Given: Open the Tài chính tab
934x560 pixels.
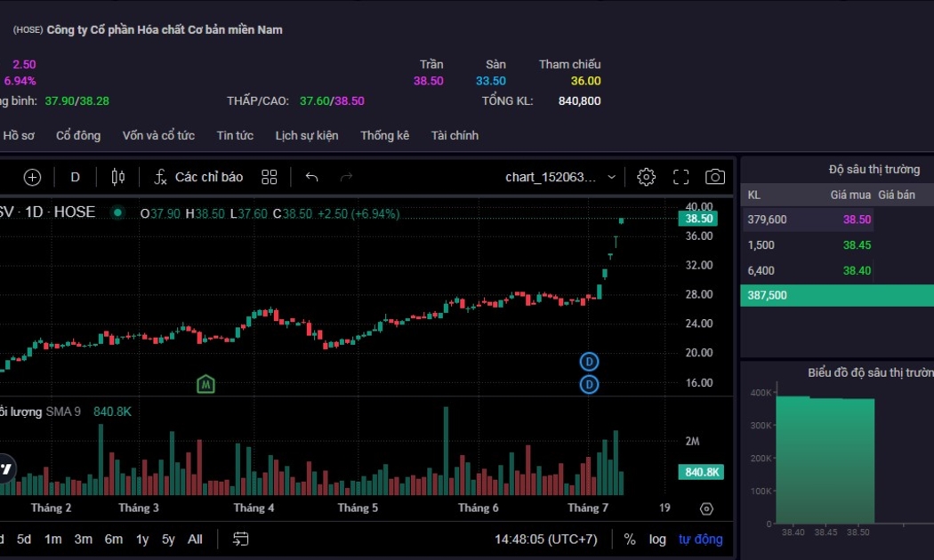Looking at the screenshot, I should (x=455, y=135).
